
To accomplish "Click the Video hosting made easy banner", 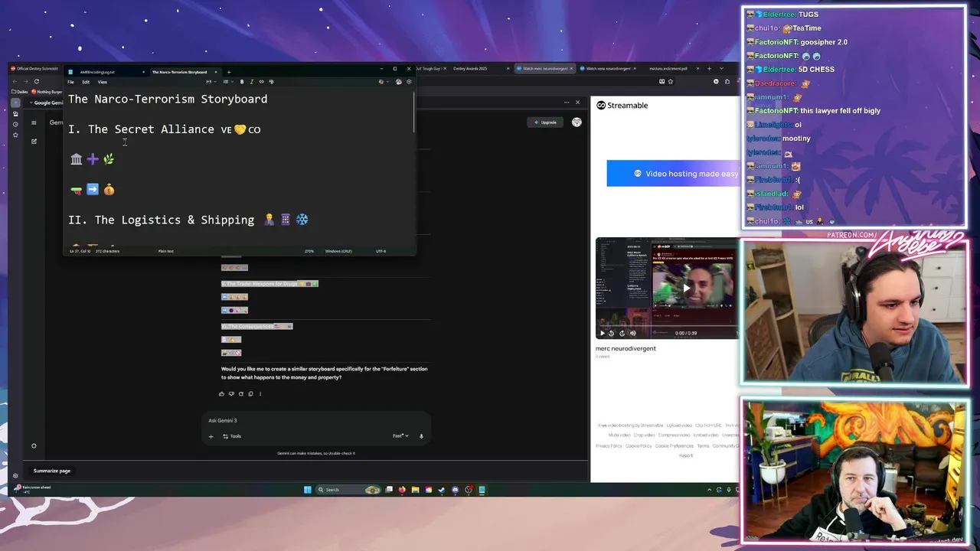I will click(x=673, y=174).
